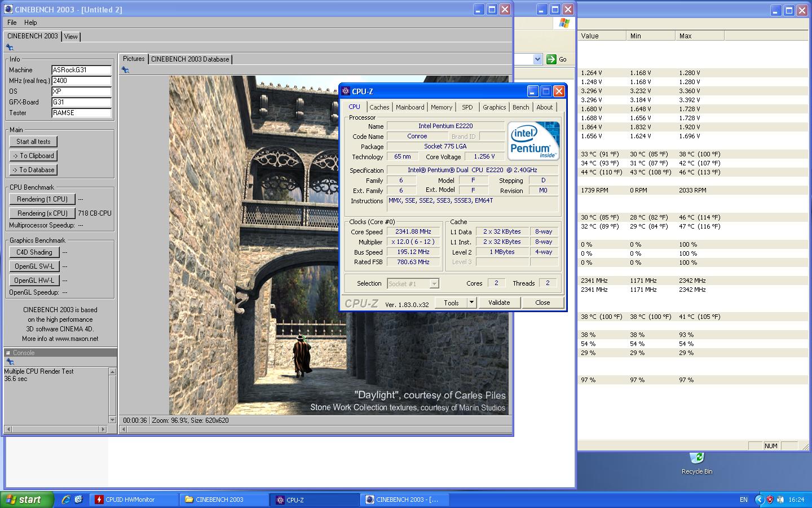Click the Validate button in CPU-Z
This screenshot has height=508, width=812.
(x=499, y=303)
